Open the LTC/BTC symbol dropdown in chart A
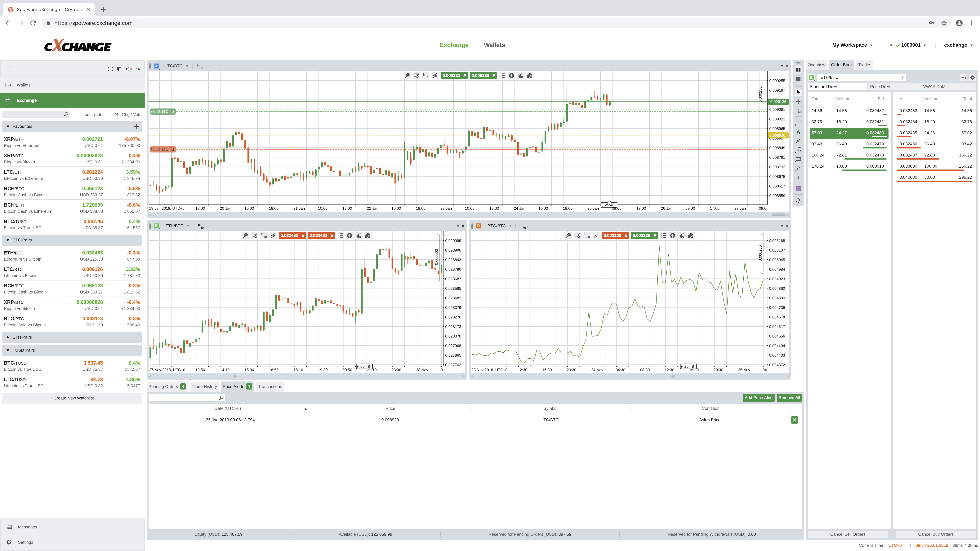Viewport: 980px width, 551px height. click(x=177, y=66)
